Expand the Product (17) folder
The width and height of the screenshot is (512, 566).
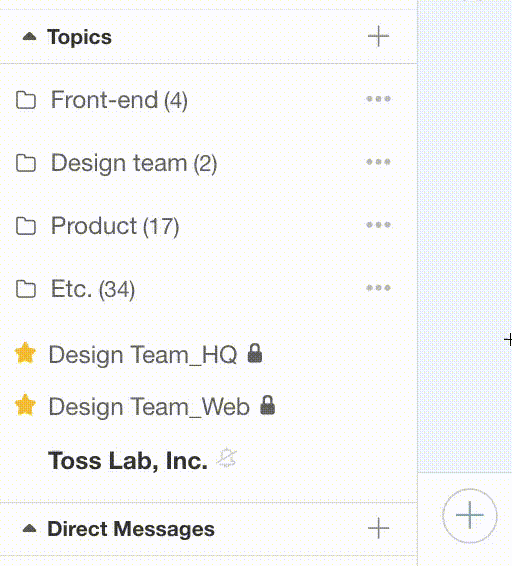115,226
